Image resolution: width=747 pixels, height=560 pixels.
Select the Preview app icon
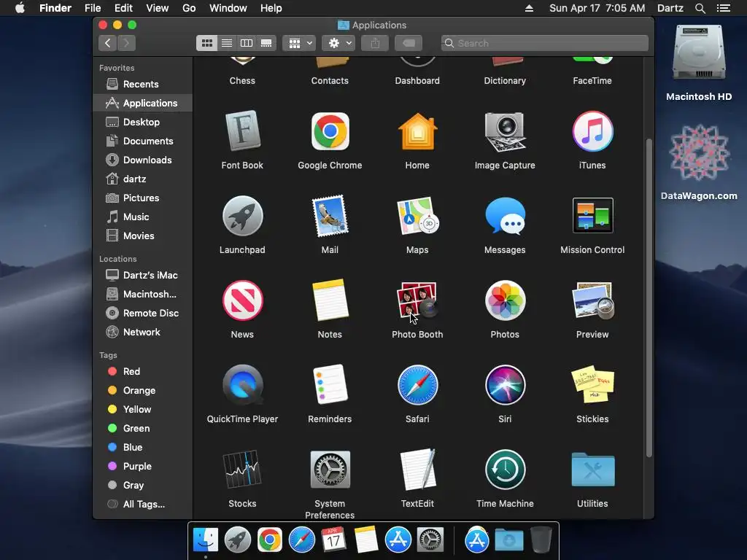point(592,300)
